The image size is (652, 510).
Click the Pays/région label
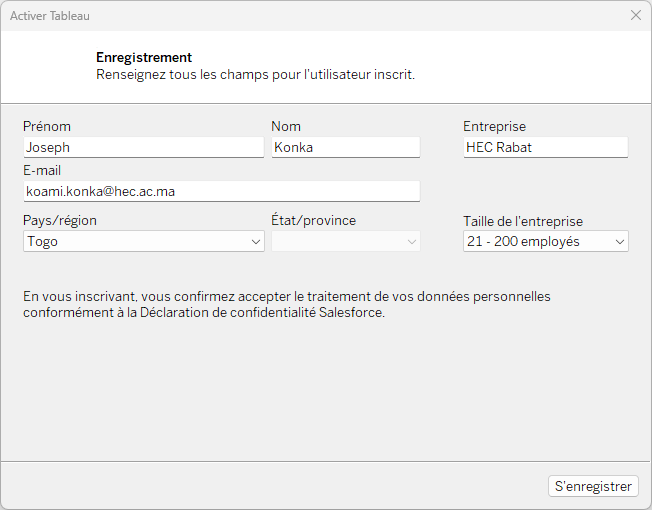(x=60, y=220)
